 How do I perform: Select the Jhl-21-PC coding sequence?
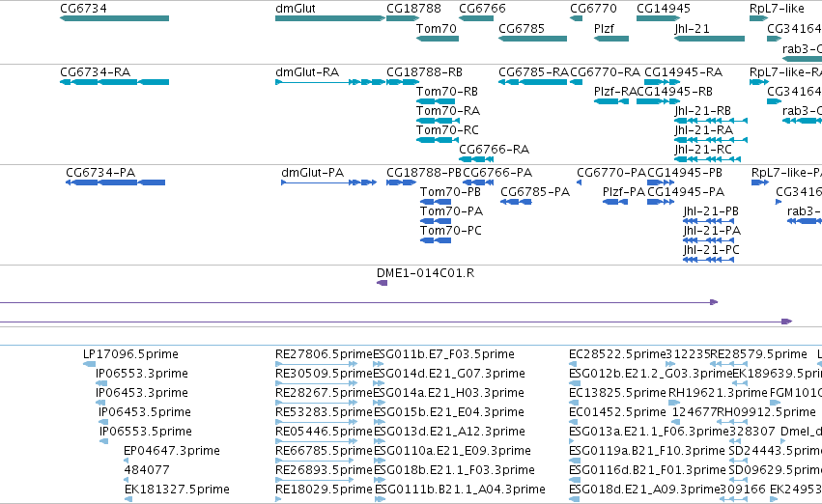[709, 260]
